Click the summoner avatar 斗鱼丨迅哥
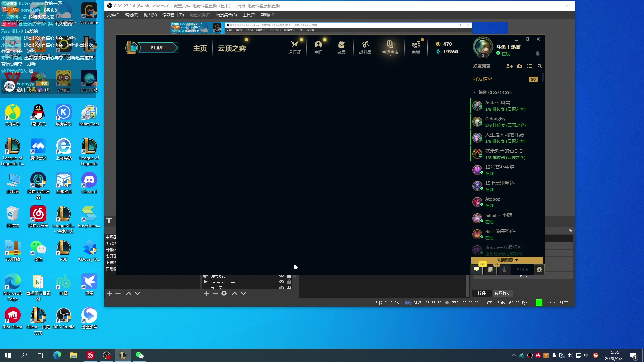This screenshot has width=644, height=362. pyautogui.click(x=483, y=47)
